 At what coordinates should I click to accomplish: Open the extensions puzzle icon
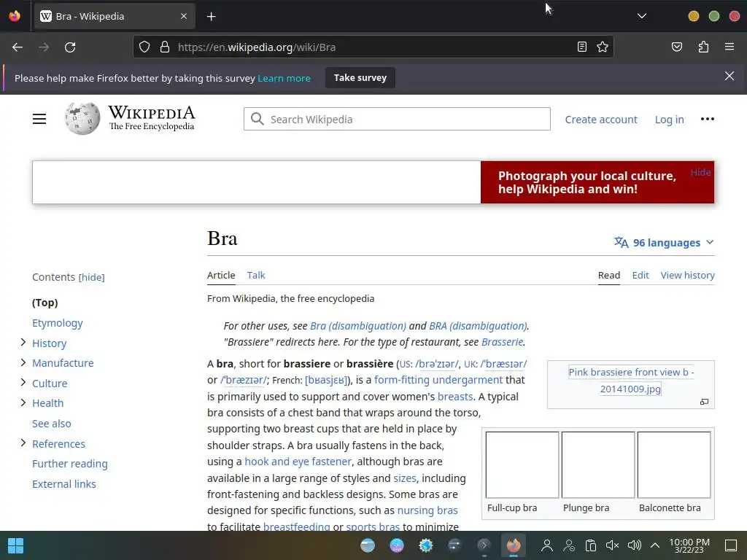(703, 47)
